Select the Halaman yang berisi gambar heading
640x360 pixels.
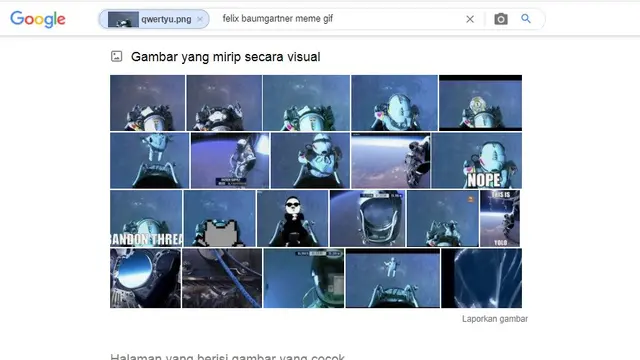pyautogui.click(x=227, y=356)
